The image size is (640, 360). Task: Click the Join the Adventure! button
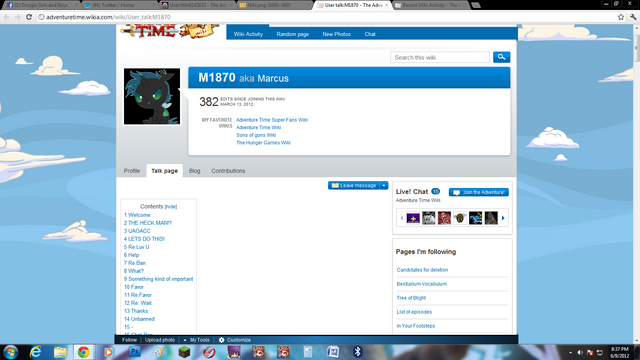[x=479, y=192]
